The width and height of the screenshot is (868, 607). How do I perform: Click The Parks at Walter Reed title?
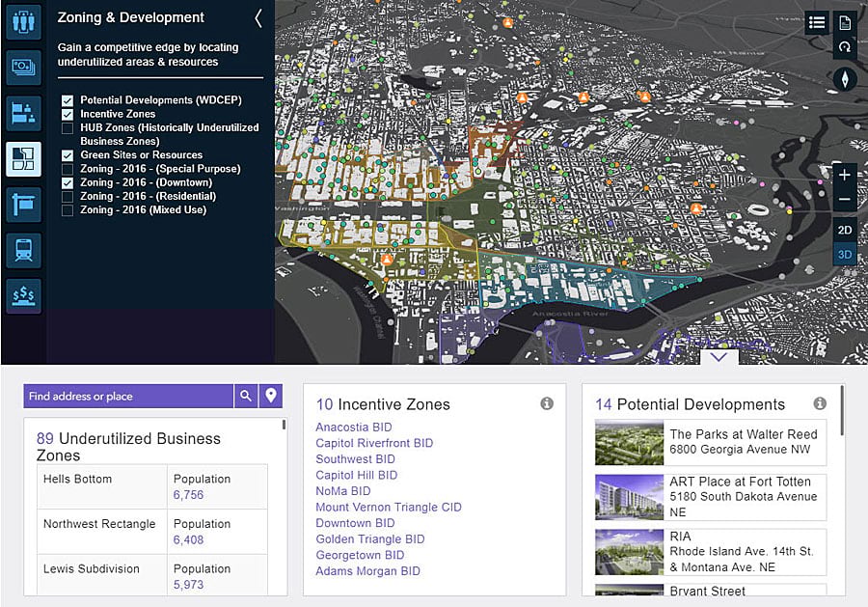(x=744, y=434)
